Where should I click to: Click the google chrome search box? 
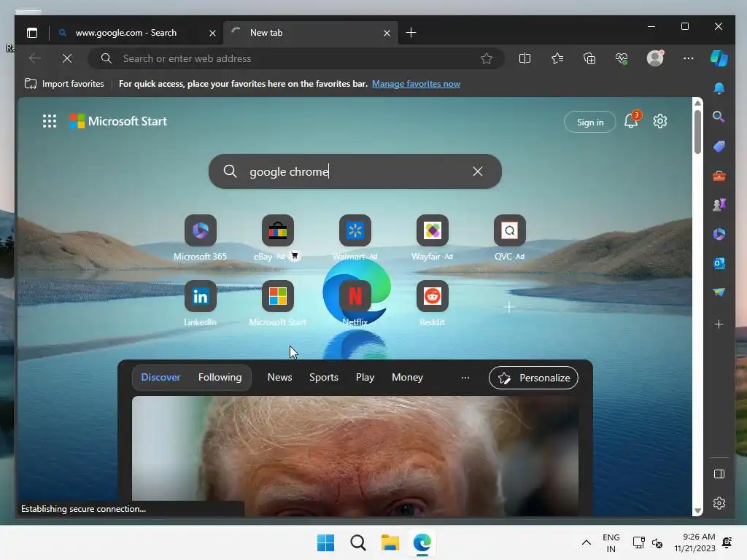point(355,171)
